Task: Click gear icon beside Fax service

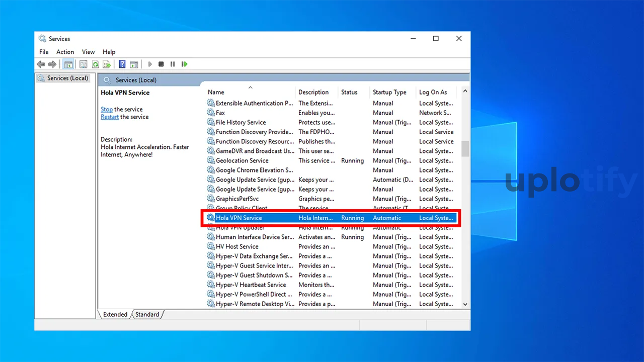Action: 211,113
